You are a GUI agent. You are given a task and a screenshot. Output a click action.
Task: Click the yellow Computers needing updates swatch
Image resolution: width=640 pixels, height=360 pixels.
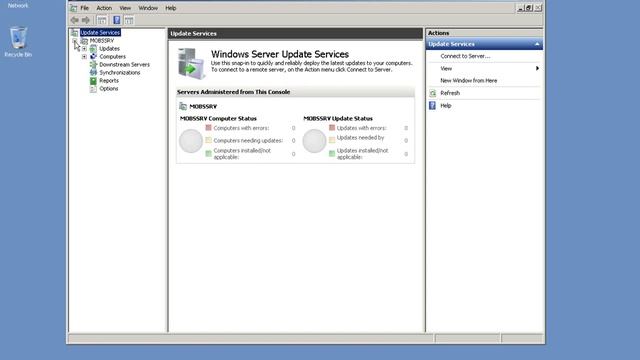(x=209, y=140)
